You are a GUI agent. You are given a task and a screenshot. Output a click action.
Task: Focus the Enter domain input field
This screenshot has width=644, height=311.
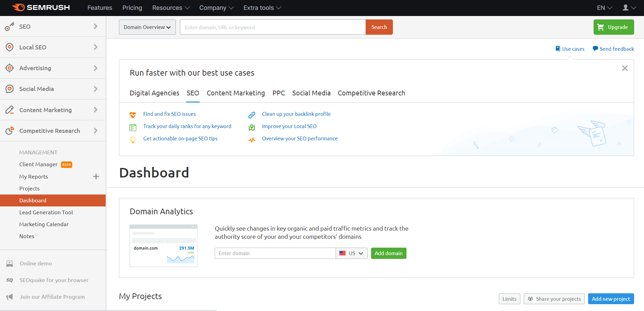click(x=275, y=253)
